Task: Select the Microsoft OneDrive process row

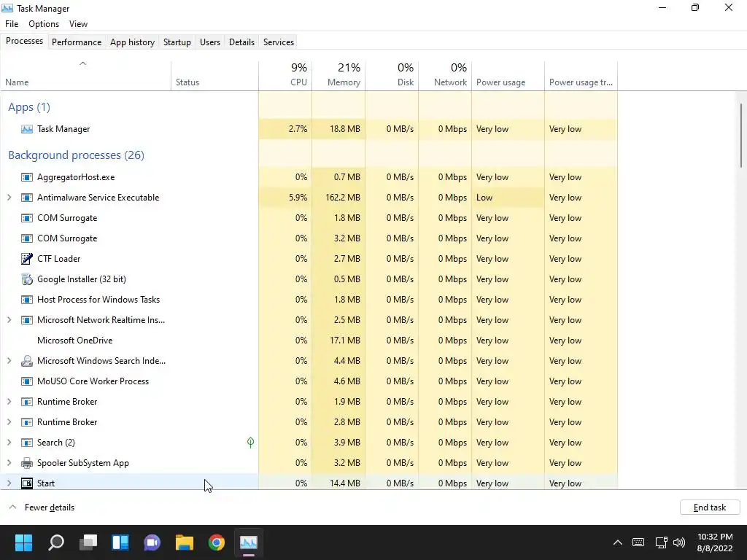Action: 309,341
